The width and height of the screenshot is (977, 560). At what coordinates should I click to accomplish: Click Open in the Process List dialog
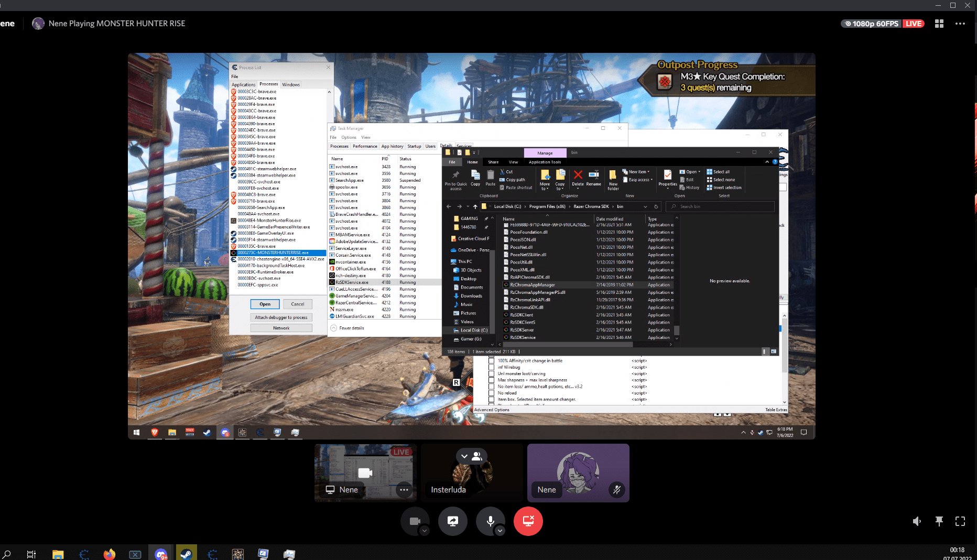click(x=265, y=304)
